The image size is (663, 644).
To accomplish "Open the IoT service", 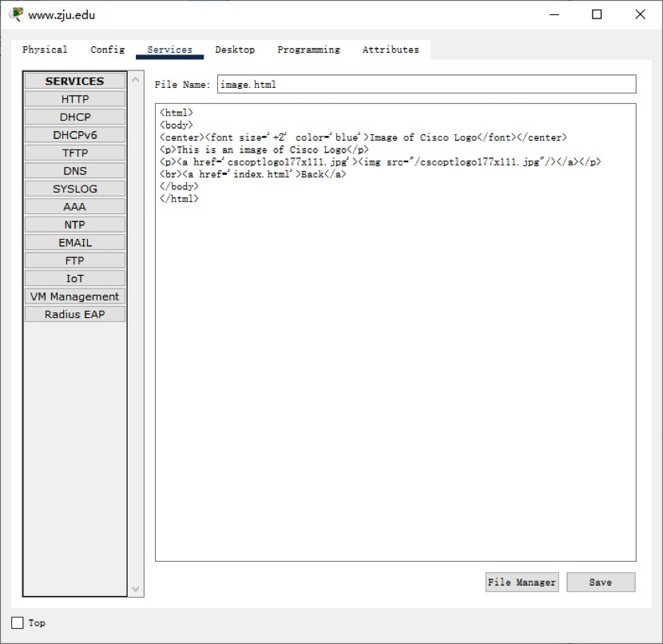I will point(75,278).
